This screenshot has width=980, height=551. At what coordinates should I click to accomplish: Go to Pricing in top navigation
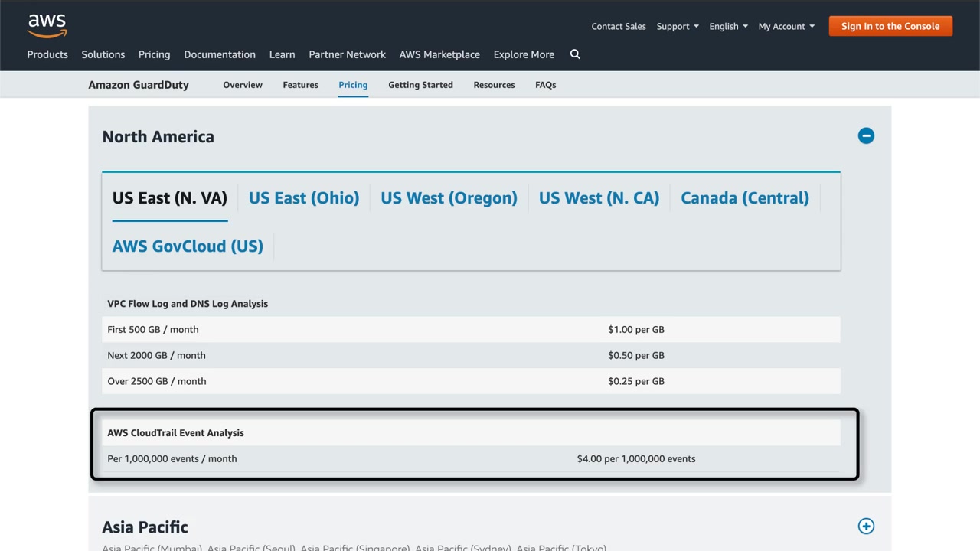[155, 54]
